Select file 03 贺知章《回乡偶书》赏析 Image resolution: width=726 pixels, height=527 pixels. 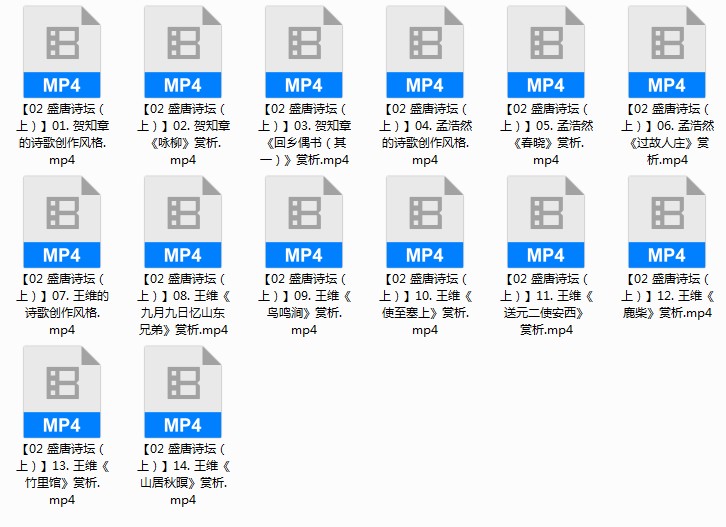[x=304, y=52]
